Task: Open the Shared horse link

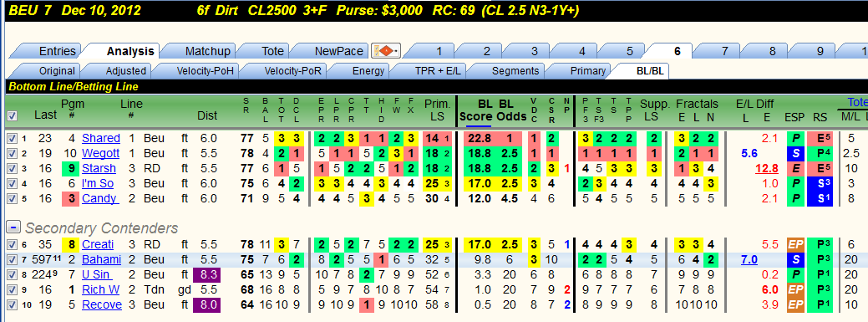Action: coord(101,139)
